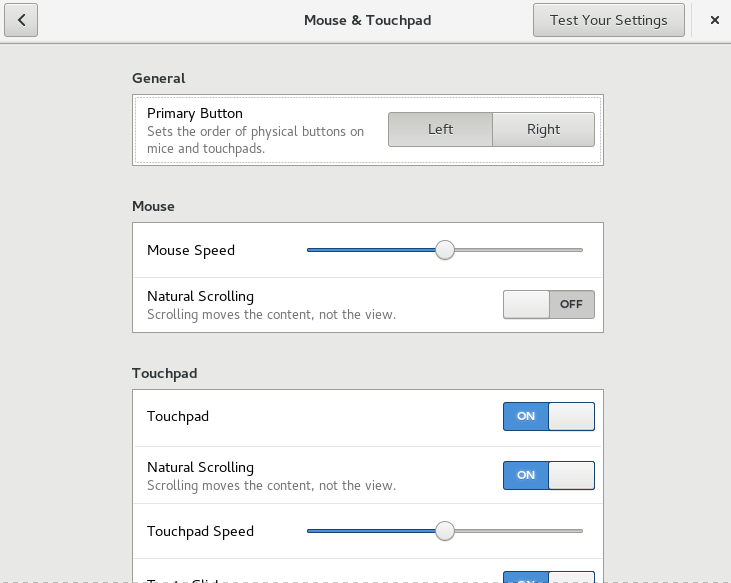The image size is (731, 583).
Task: Click the Touchpad Speed slider handle
Action: click(445, 531)
